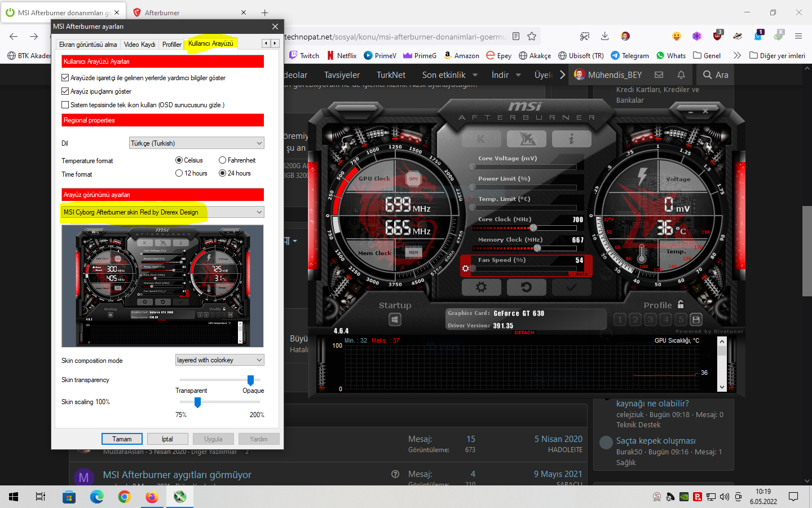Switch to Profiller tab
Viewport: 812px width, 508px height.
[x=172, y=45]
